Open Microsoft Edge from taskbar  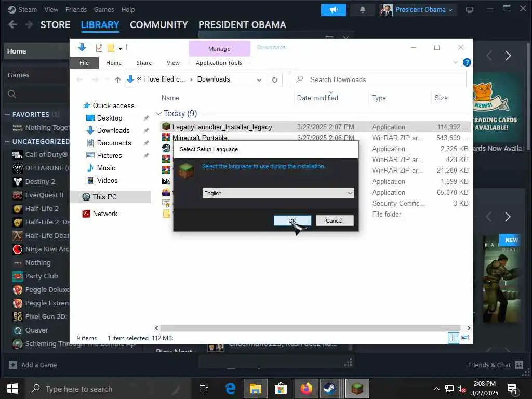point(230,389)
